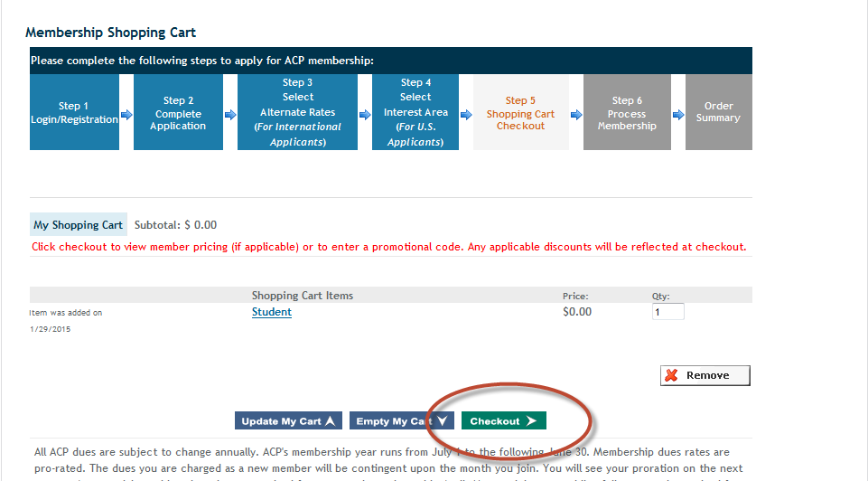Click the Qty input field
This screenshot has width=868, height=481.
click(x=667, y=312)
